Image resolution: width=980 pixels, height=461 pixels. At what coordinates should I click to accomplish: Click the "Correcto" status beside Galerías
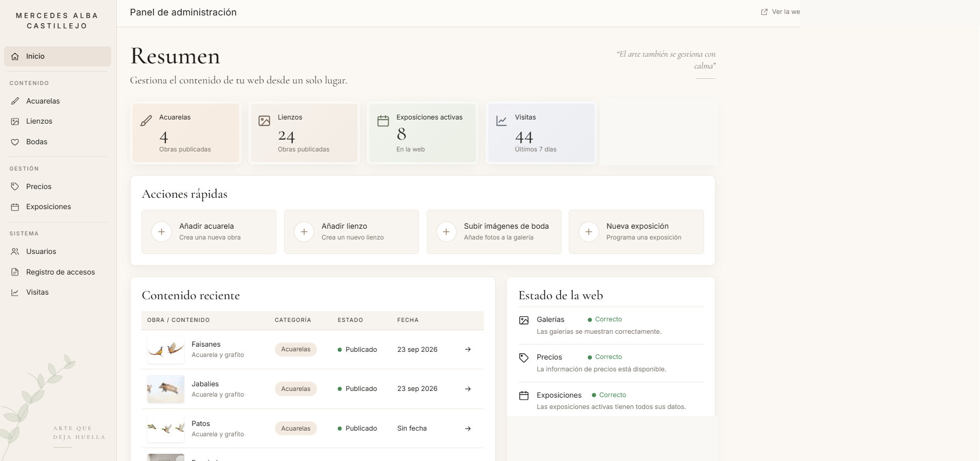pos(605,319)
